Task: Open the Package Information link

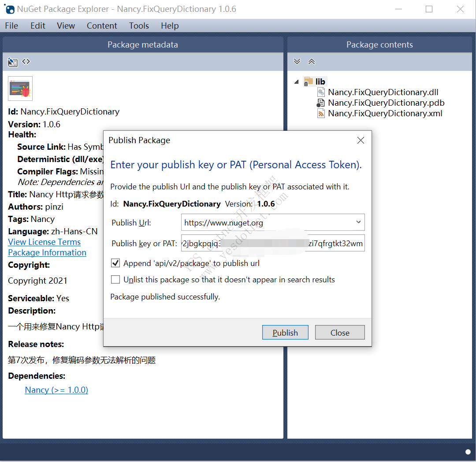Action: click(x=47, y=253)
